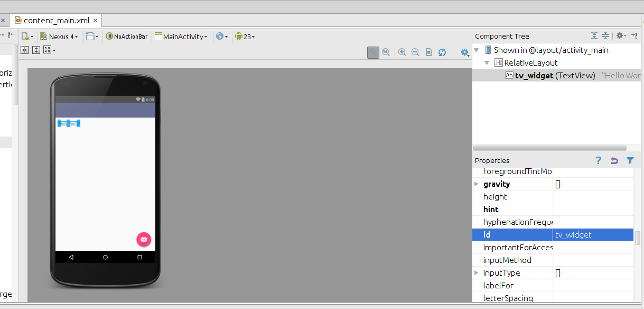Click the Zoom Out magnifier icon

[415, 52]
